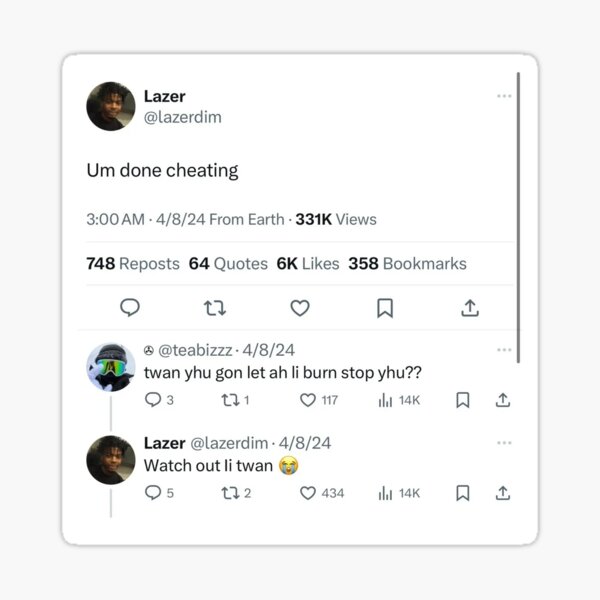The image size is (600, 600).
Task: Like the "Watch out li twan" reply
Action: 308,493
